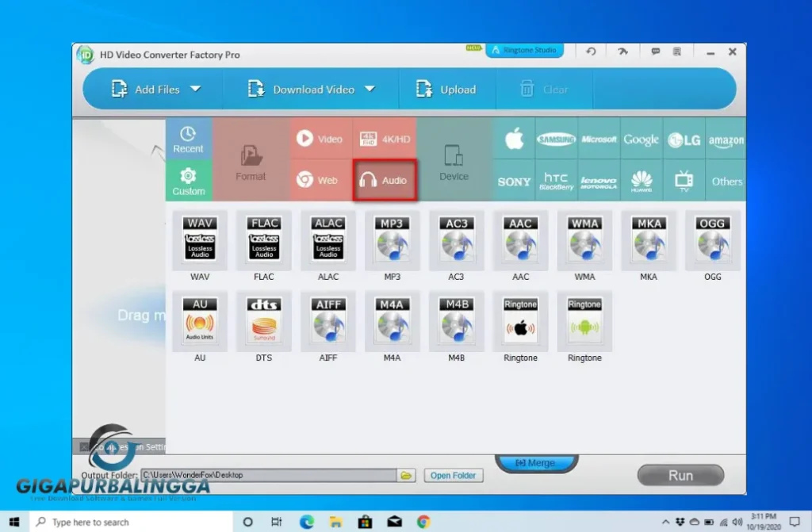
Task: Open the Ringtone Studio tab
Action: click(524, 49)
